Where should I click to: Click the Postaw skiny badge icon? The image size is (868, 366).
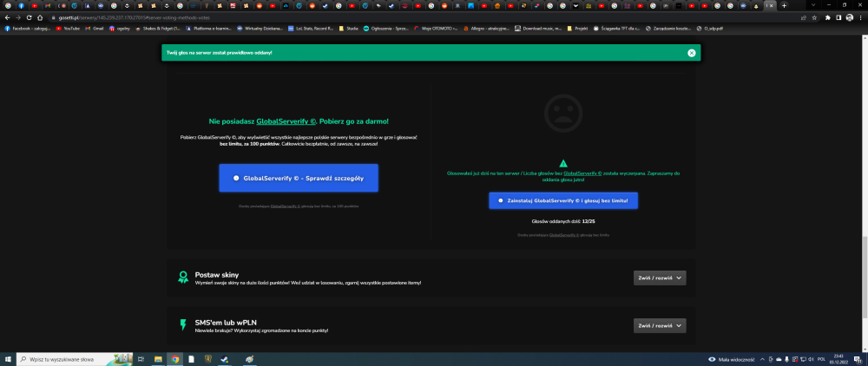(182, 278)
